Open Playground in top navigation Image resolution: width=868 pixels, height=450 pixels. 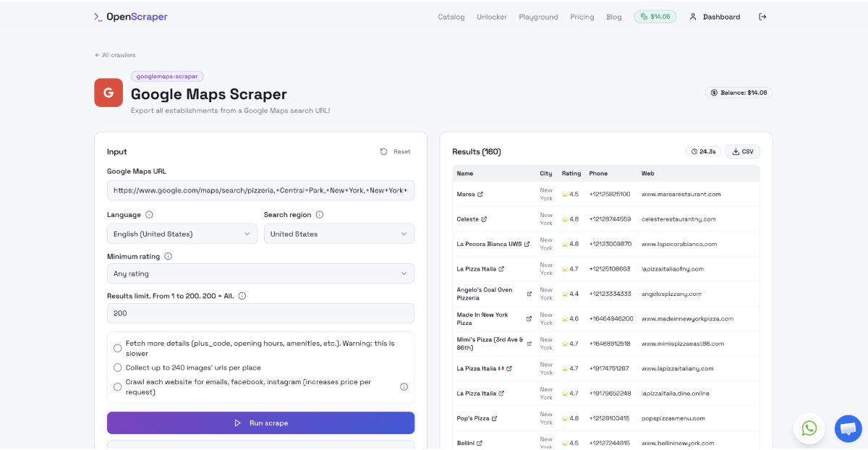click(538, 17)
